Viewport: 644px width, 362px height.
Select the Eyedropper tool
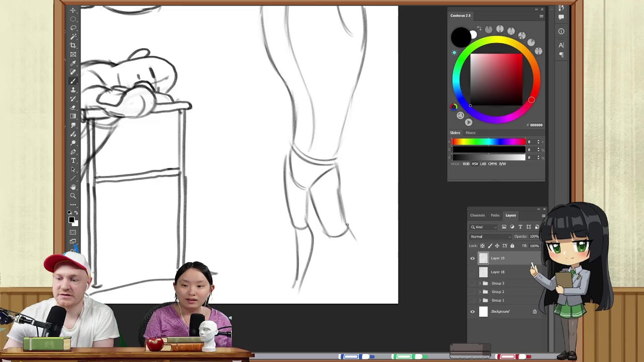(x=73, y=63)
